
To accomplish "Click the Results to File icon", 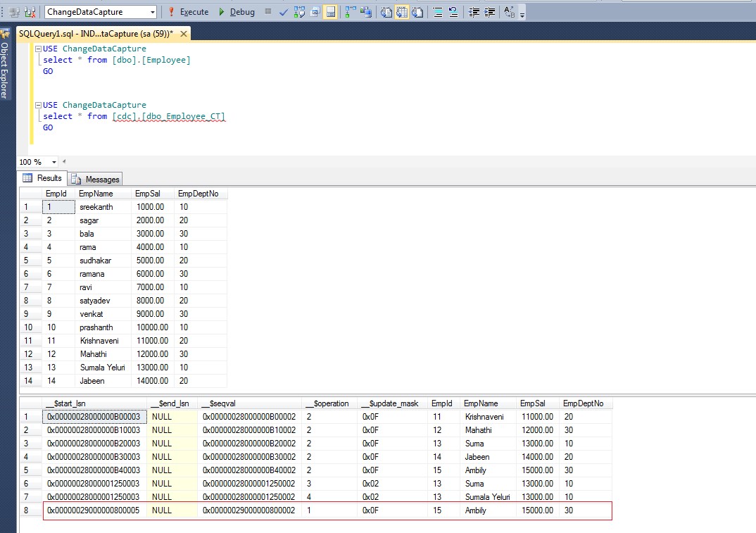I will tap(417, 12).
